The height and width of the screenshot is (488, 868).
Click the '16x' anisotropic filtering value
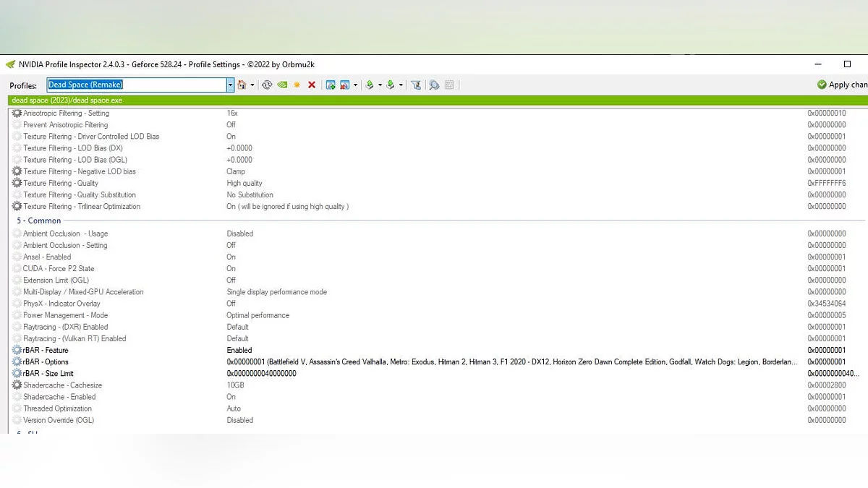pyautogui.click(x=232, y=114)
